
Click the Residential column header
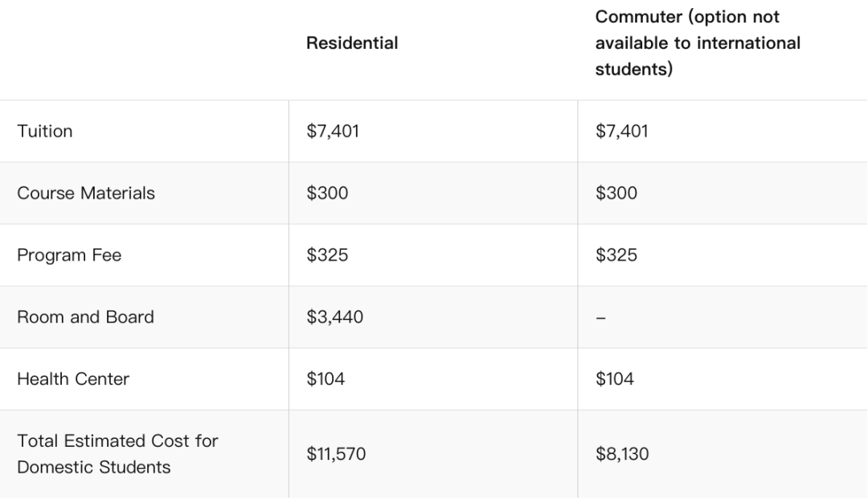(352, 43)
